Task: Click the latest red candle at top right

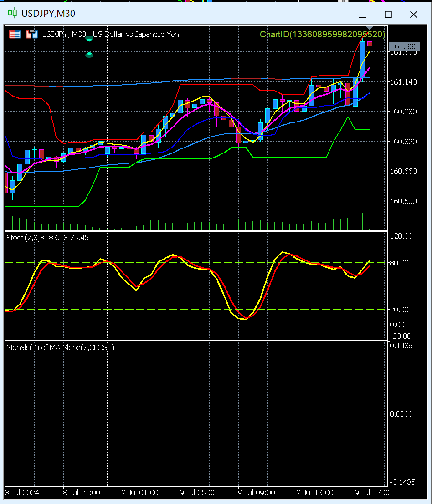Action: (370, 44)
